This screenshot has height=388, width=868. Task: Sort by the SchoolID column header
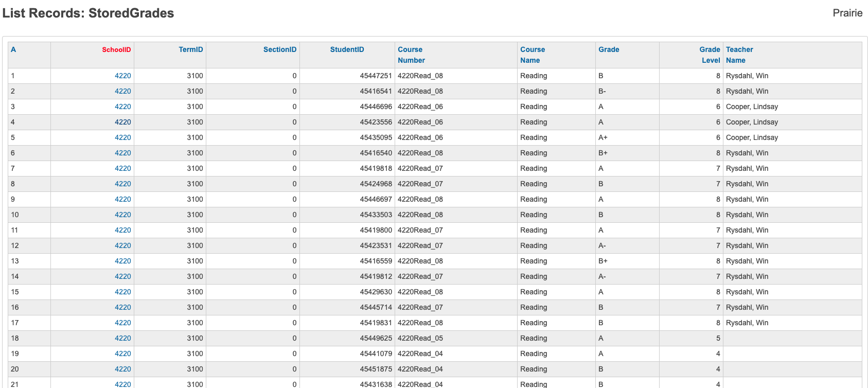(116, 49)
